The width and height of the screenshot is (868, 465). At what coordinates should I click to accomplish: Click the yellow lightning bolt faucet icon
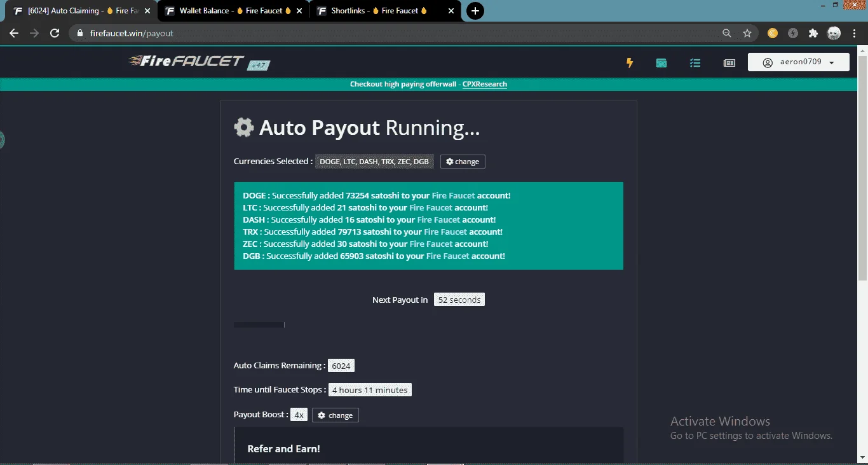pos(630,62)
